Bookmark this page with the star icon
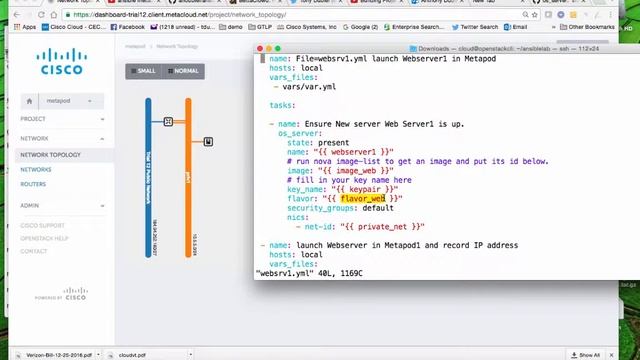 (x=535, y=15)
